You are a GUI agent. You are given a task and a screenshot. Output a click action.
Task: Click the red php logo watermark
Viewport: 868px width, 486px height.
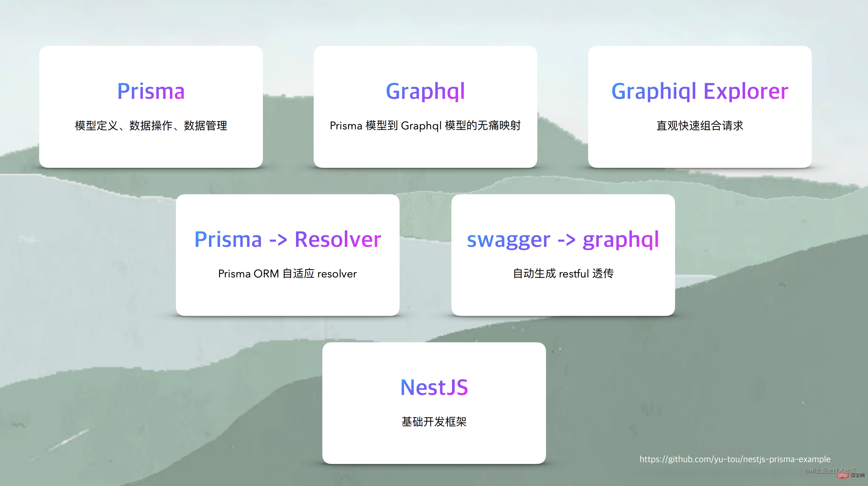pos(842,476)
